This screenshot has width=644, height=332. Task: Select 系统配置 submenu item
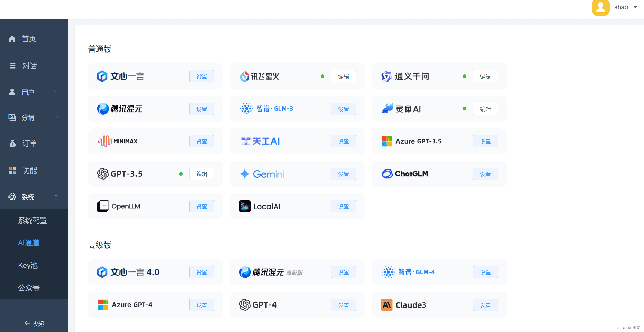32,220
